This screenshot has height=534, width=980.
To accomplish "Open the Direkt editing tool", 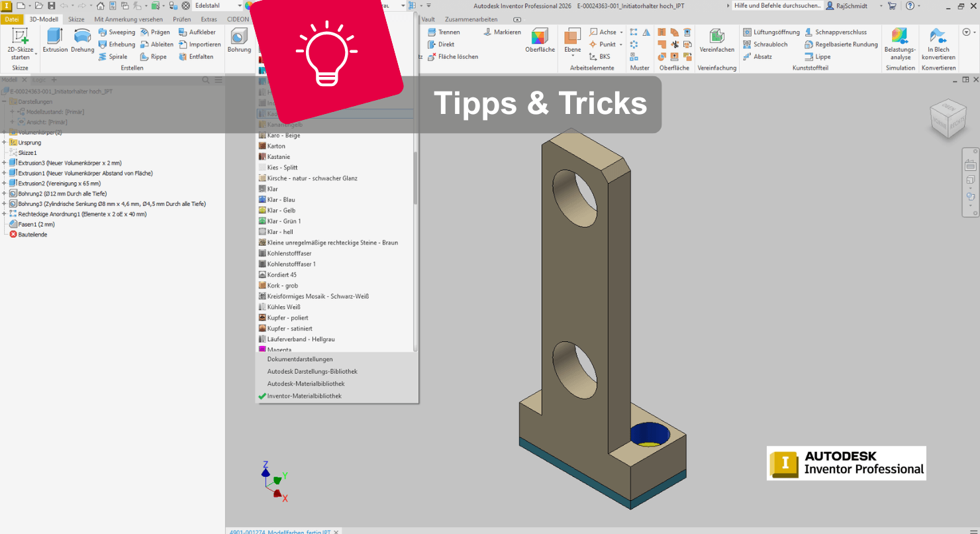I will (441, 44).
